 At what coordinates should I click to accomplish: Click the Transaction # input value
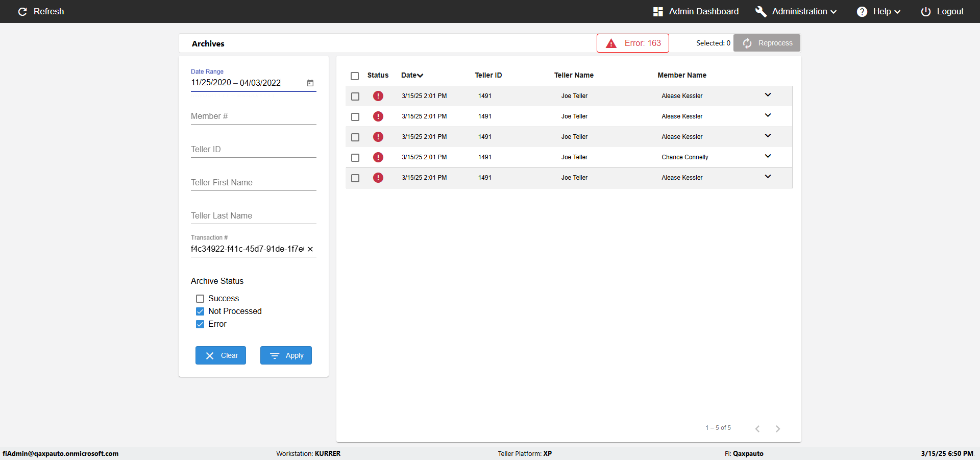pos(248,249)
